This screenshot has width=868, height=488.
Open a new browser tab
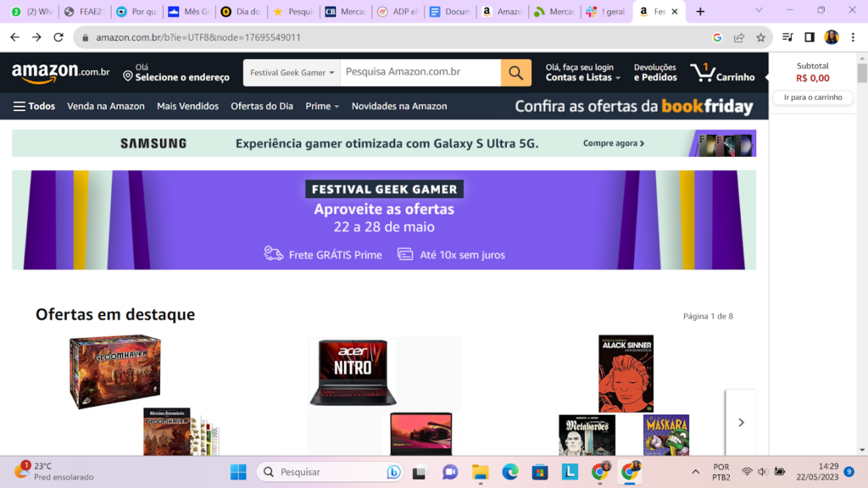pyautogui.click(x=700, y=12)
